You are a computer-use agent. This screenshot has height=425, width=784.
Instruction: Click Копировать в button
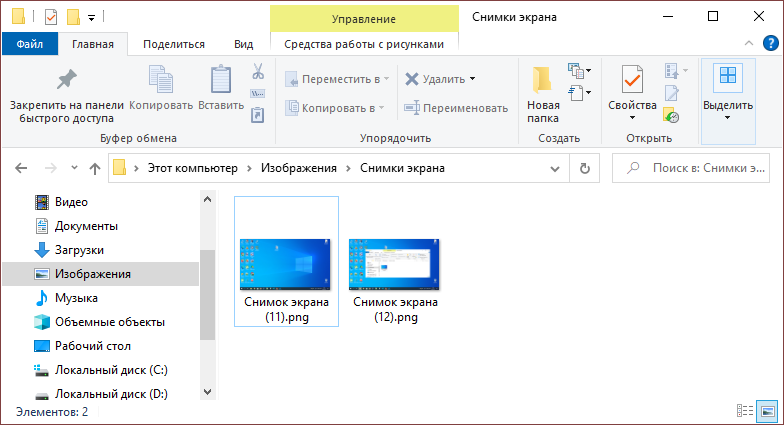tap(334, 108)
